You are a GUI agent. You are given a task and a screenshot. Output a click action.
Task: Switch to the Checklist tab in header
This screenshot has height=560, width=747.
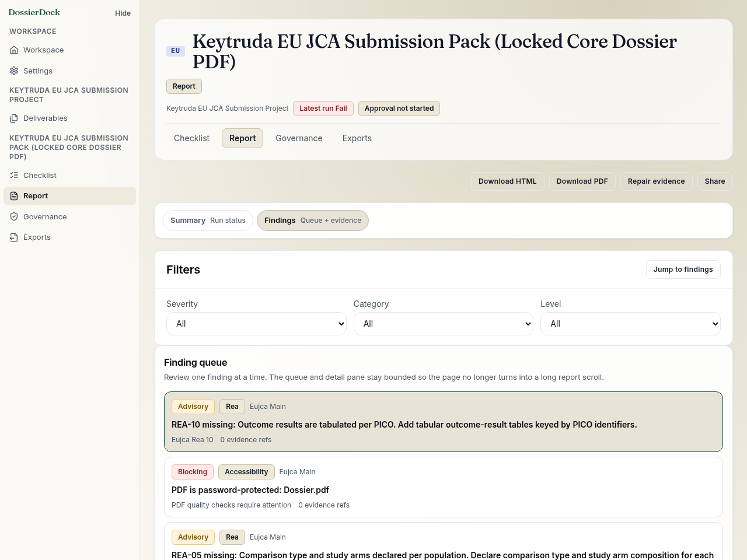(191, 138)
